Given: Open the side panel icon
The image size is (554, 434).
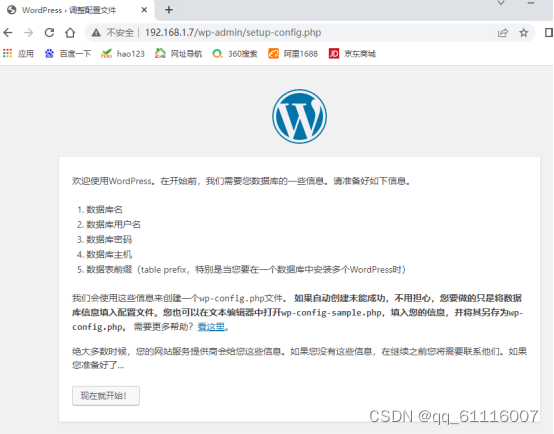Looking at the screenshot, I should point(549,33).
